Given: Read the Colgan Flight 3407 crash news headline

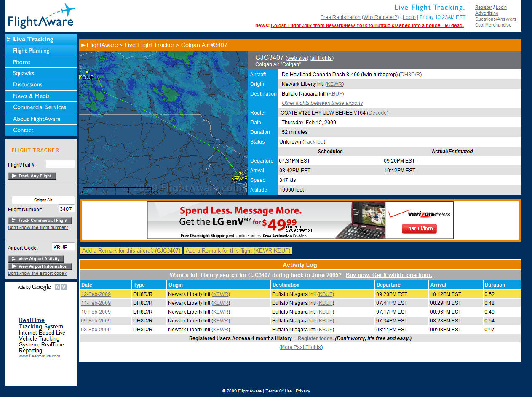Looking at the screenshot, I should point(367,25).
